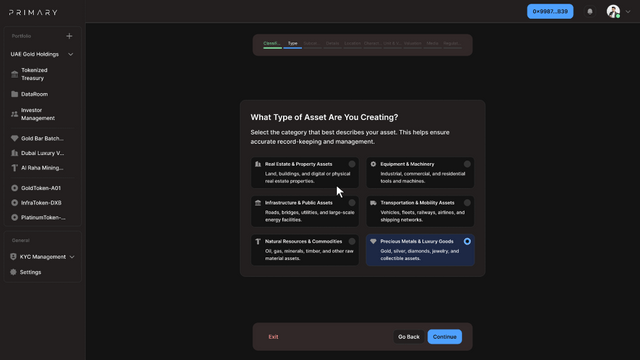Open Dubai Luxury V... asset
This screenshot has width=640, height=360.
tap(42, 153)
